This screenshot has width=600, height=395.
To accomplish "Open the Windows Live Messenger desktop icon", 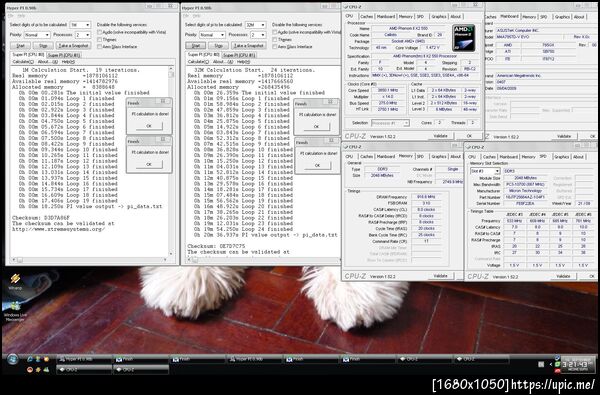I will coord(15,311).
